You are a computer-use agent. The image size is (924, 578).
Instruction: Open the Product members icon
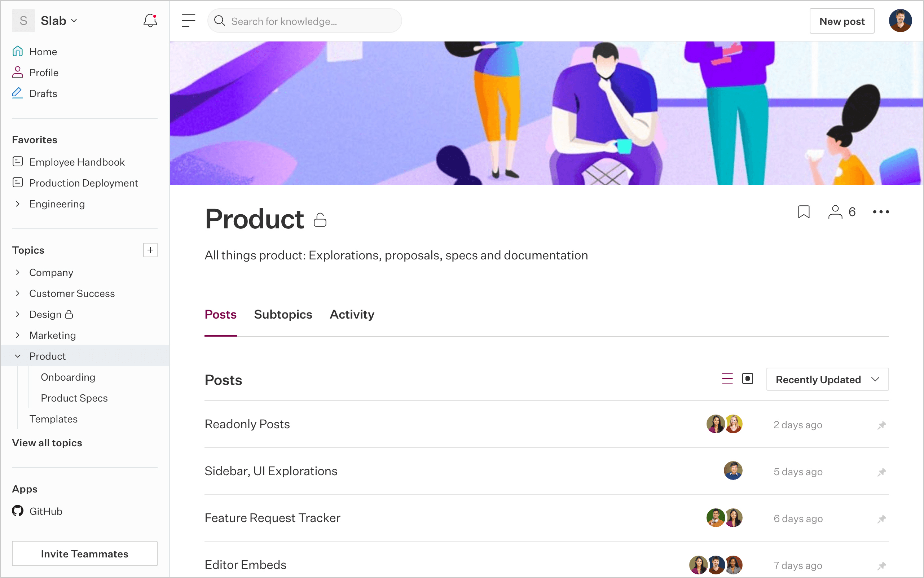[x=835, y=212]
